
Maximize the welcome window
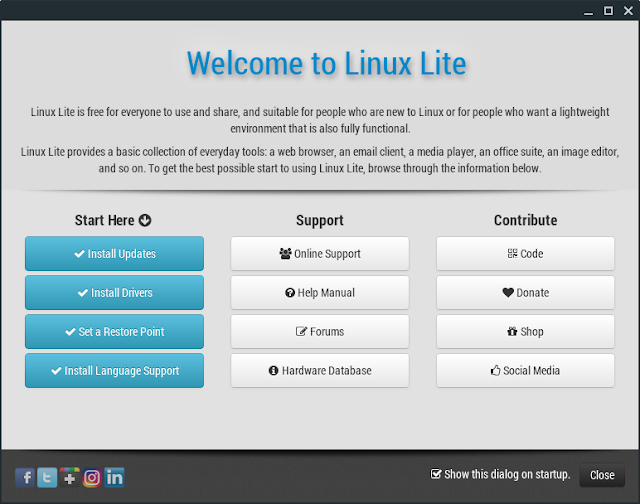[608, 11]
